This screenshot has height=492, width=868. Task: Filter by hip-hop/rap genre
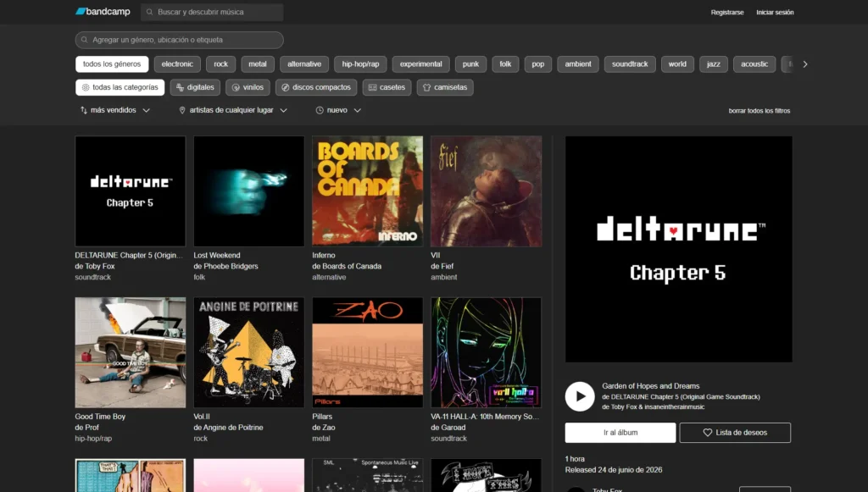[x=360, y=64]
